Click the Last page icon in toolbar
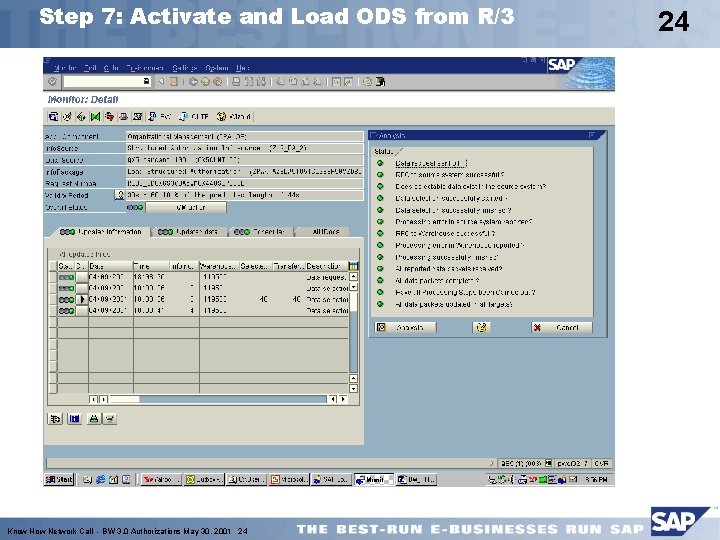Viewport: 720px width, 540px height. 317,82
